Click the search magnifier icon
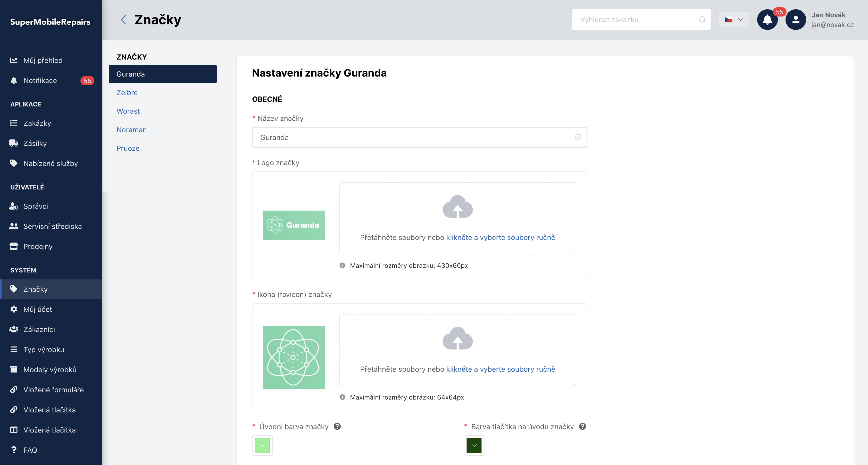This screenshot has width=868, height=465. [702, 20]
